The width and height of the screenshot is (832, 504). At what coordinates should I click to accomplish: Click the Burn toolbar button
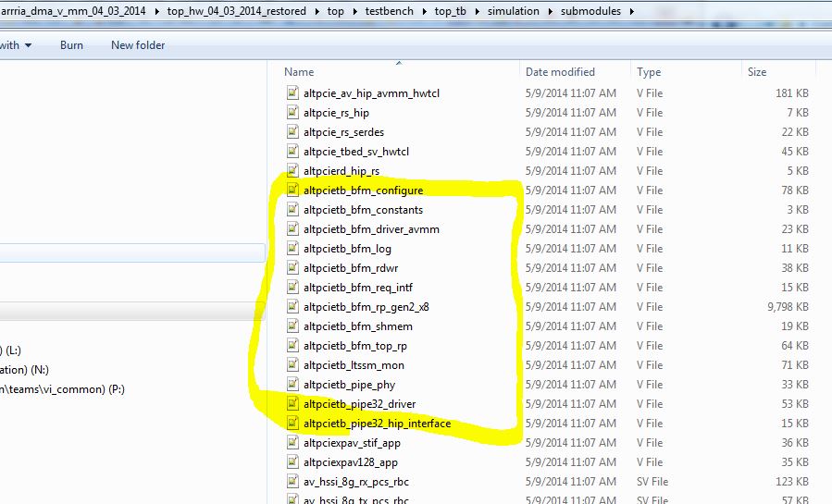tap(71, 44)
